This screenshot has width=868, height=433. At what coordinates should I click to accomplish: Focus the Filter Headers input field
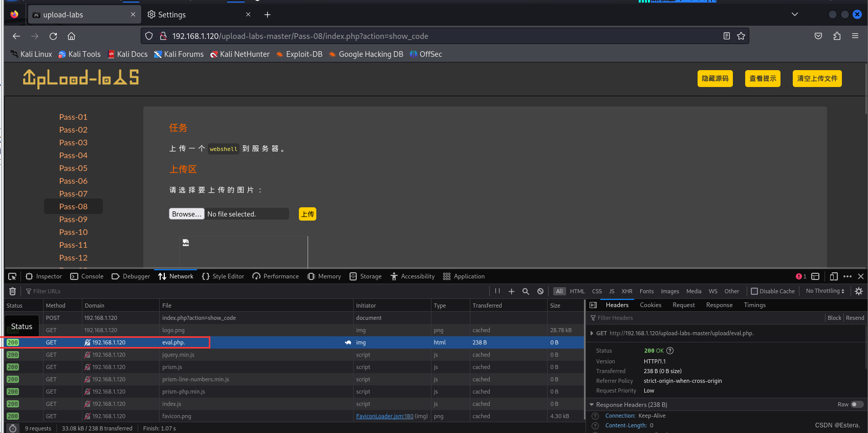pyautogui.click(x=706, y=318)
